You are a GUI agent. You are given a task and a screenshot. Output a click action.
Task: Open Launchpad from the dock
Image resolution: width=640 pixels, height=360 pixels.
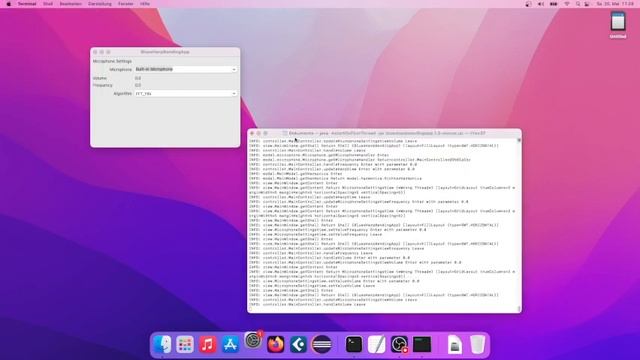[185, 344]
